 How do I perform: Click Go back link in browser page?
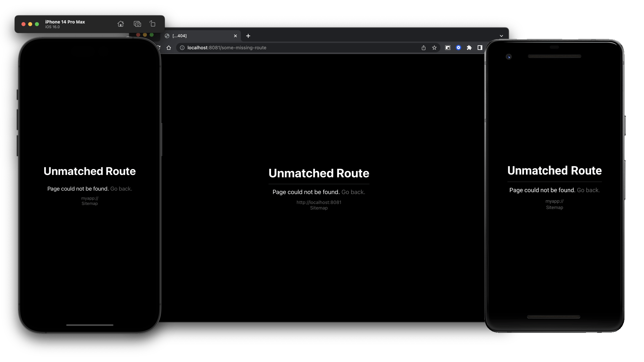coord(353,192)
